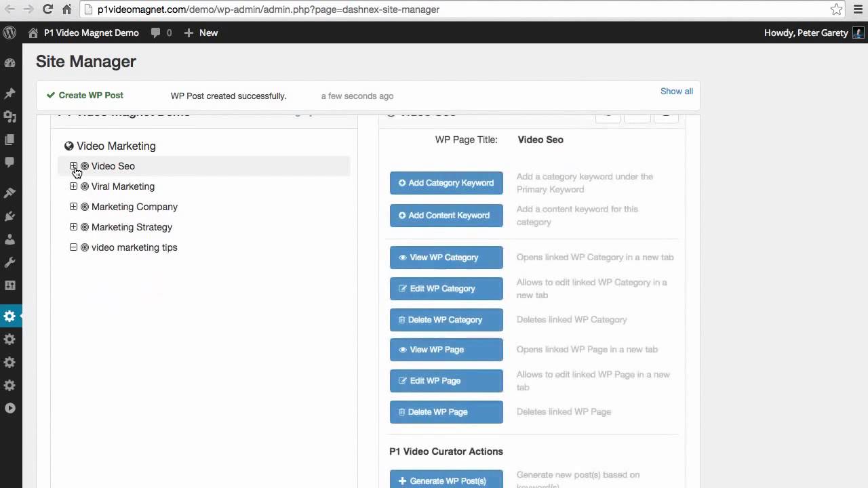The height and width of the screenshot is (488, 868).
Task: Expand the Video Seo tree node
Action: [73, 166]
